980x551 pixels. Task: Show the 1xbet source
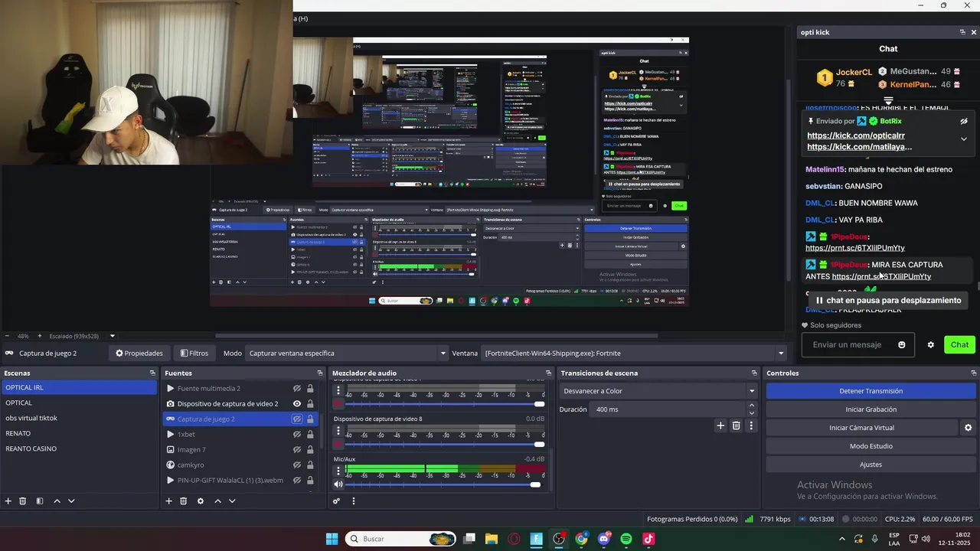click(297, 435)
